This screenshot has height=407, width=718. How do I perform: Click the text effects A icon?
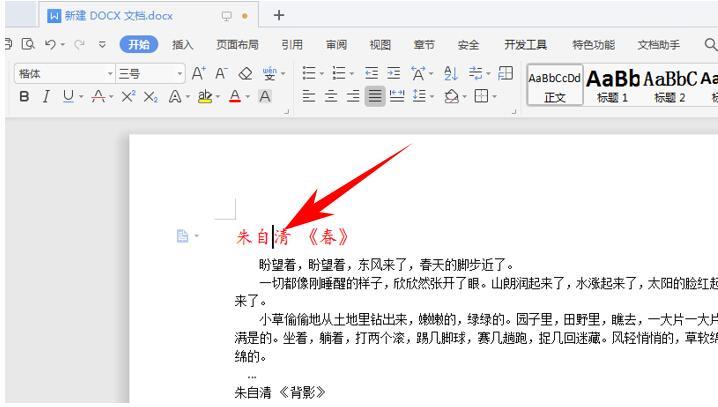tap(175, 97)
